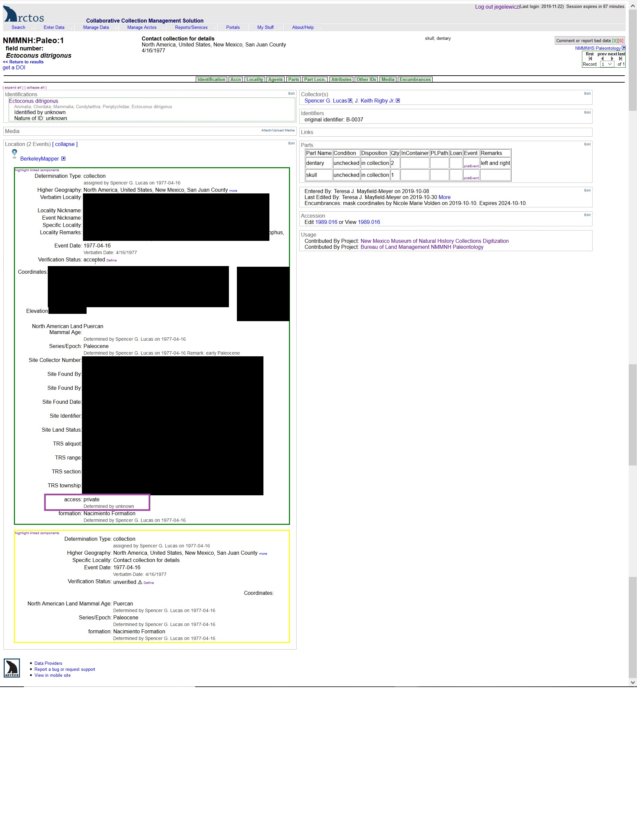
Task: Go to the previous record arrow
Action: point(602,59)
